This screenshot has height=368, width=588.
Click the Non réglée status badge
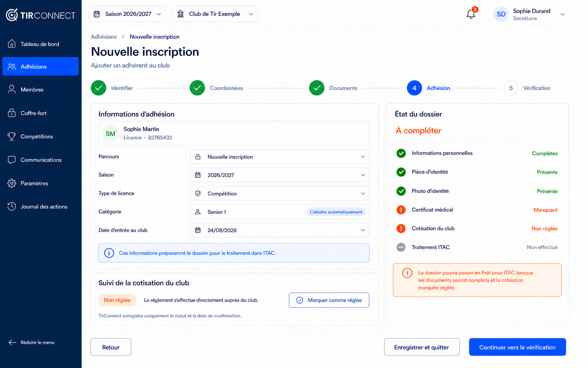click(x=117, y=300)
